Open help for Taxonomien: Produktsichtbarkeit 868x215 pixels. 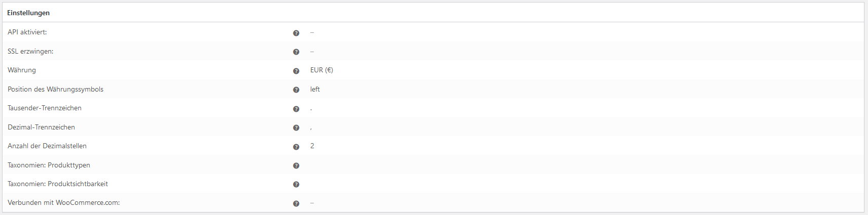click(296, 184)
